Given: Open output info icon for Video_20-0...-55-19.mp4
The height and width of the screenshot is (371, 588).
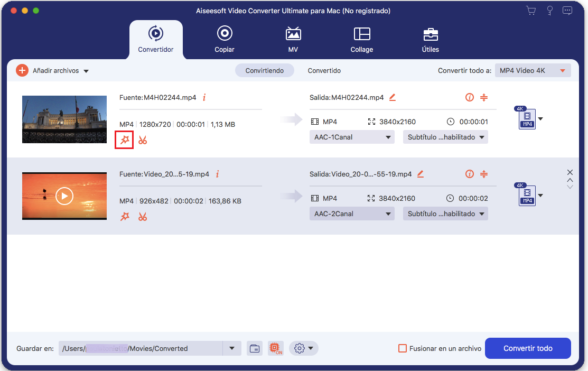Looking at the screenshot, I should pos(470,174).
